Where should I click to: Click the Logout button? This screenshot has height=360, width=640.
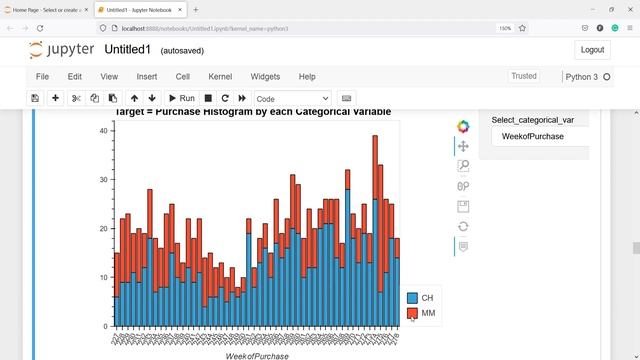tap(592, 50)
